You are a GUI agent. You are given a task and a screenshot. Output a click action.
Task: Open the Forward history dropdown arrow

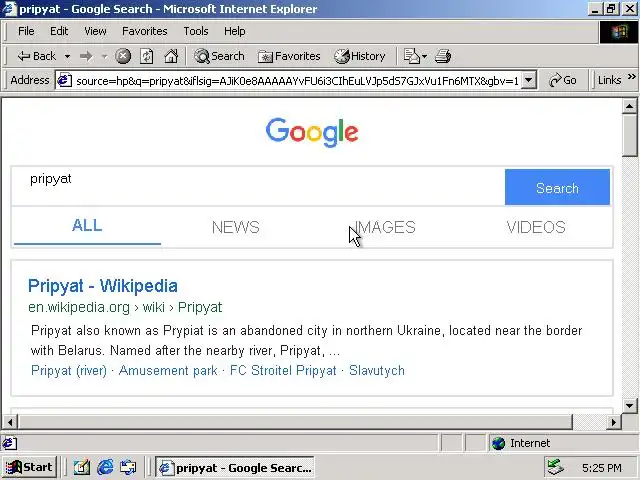104,56
